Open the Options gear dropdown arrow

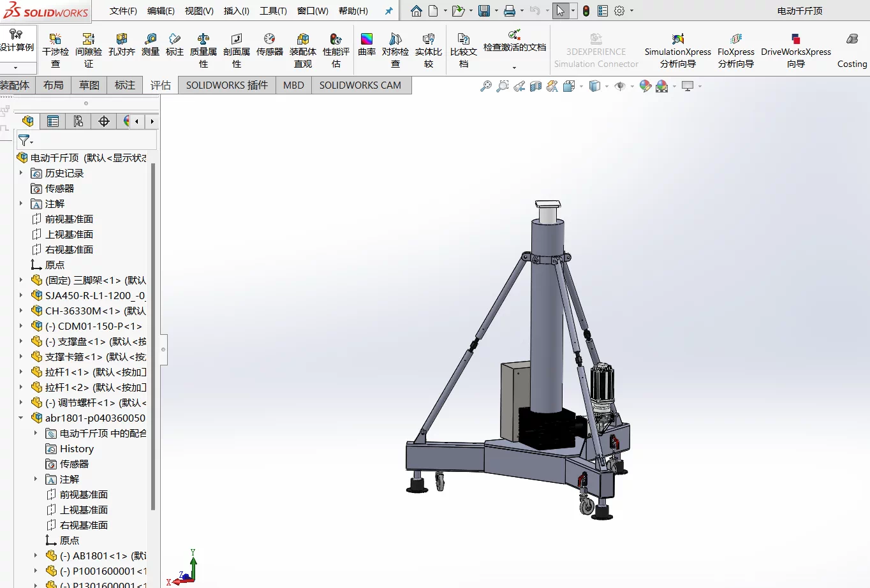[x=632, y=11]
